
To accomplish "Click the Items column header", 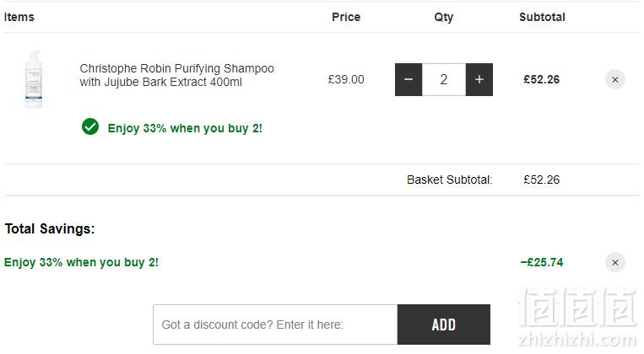I will (x=19, y=17).
